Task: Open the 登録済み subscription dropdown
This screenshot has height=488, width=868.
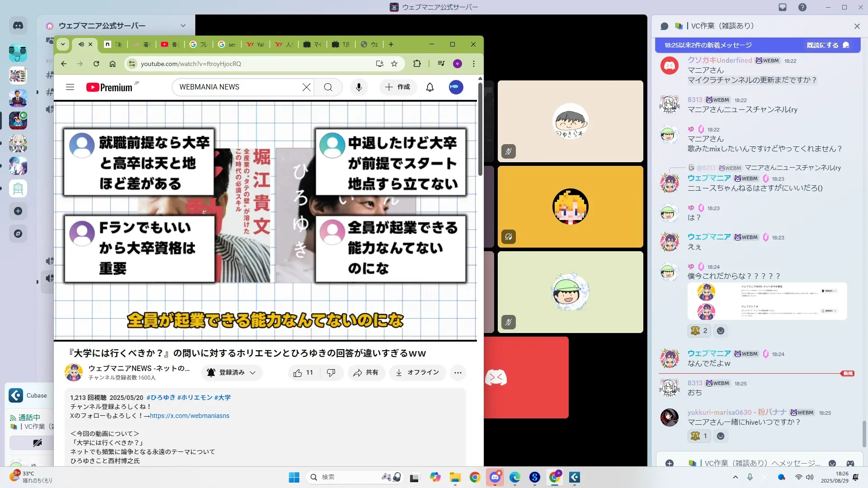Action: [232, 373]
